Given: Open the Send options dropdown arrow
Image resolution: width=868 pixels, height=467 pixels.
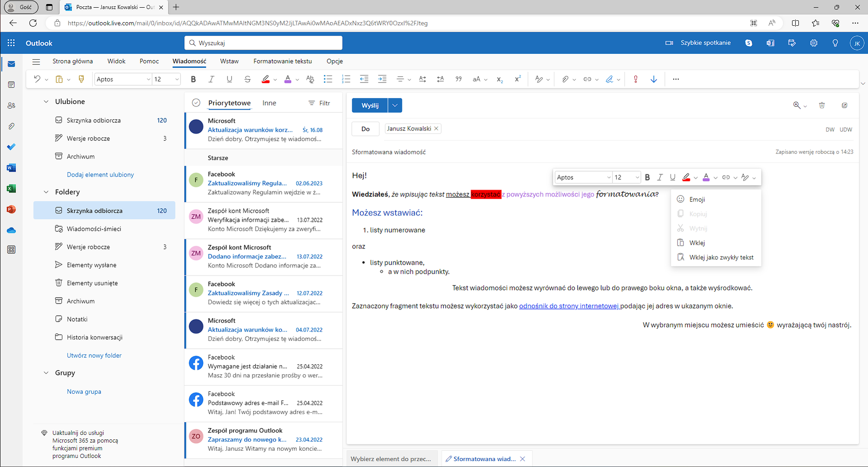Looking at the screenshot, I should click(395, 105).
